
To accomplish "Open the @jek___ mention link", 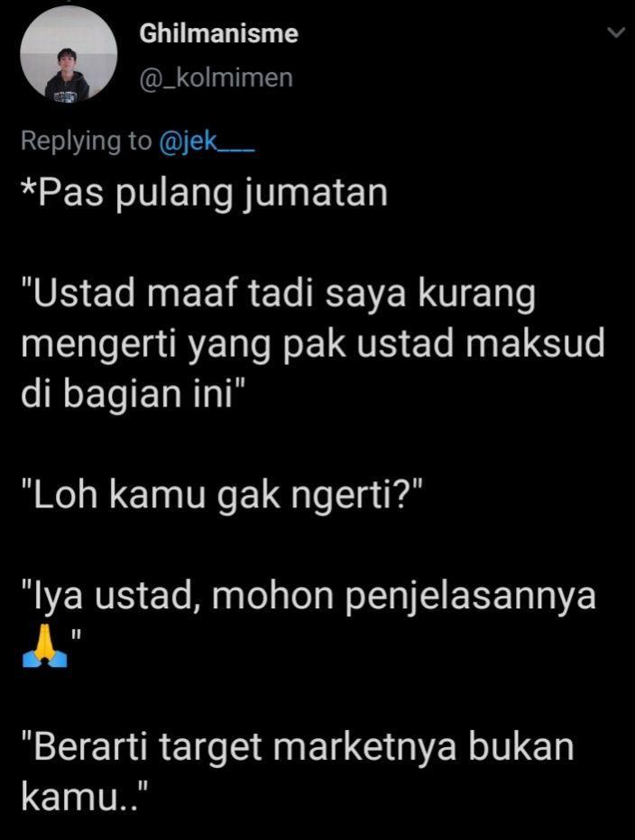I will point(207,142).
